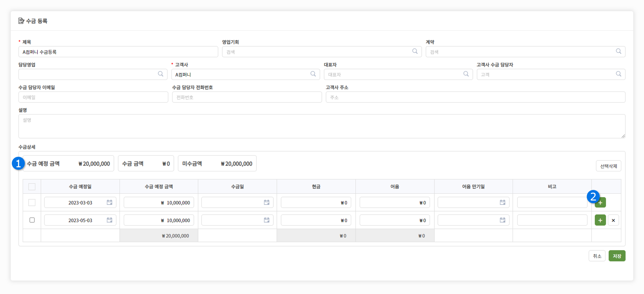Toggle select-all checkbox in table header
644x294 pixels.
click(32, 187)
